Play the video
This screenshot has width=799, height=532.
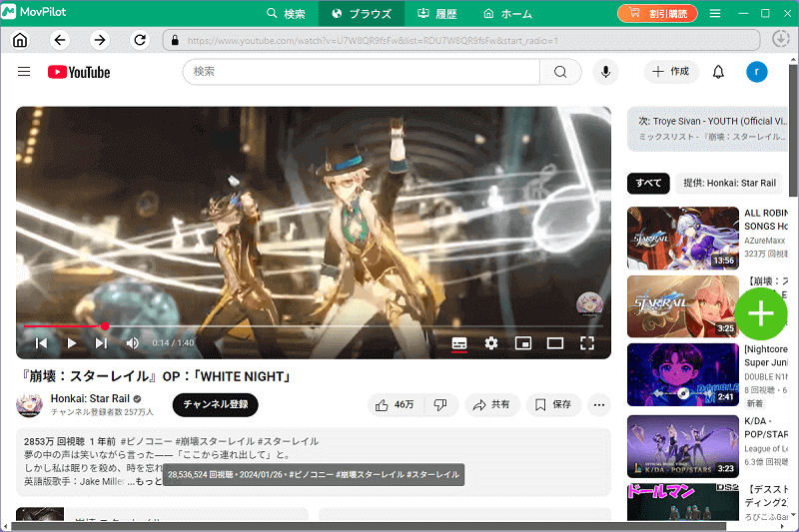tap(72, 343)
